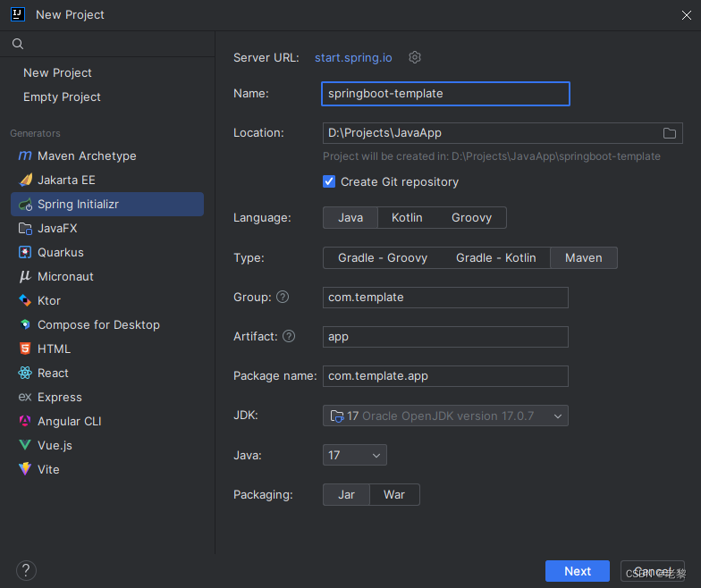The width and height of the screenshot is (701, 588).
Task: Click the search magnifier icon
Action: pos(18,44)
